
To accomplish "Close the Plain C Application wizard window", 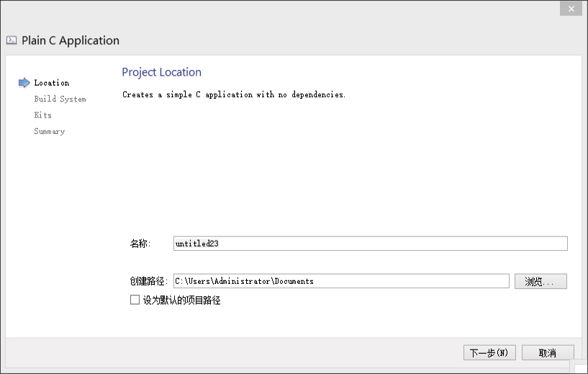I will [x=571, y=9].
